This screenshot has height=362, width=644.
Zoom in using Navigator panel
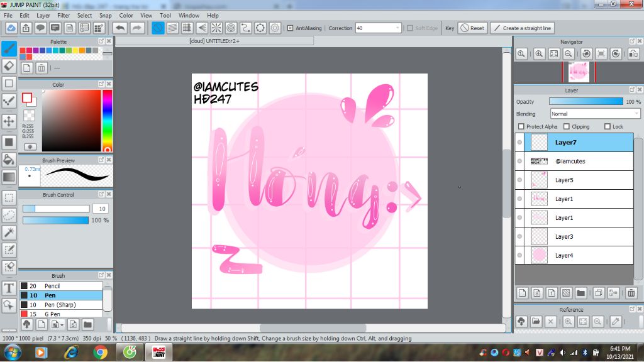point(539,54)
